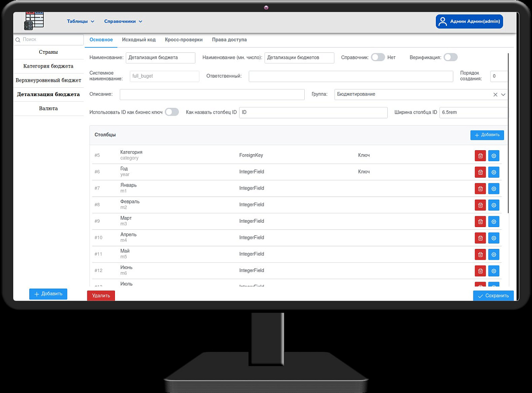The width and height of the screenshot is (532, 393).
Task: Expand the Группа dropdown arrow
Action: (x=503, y=94)
